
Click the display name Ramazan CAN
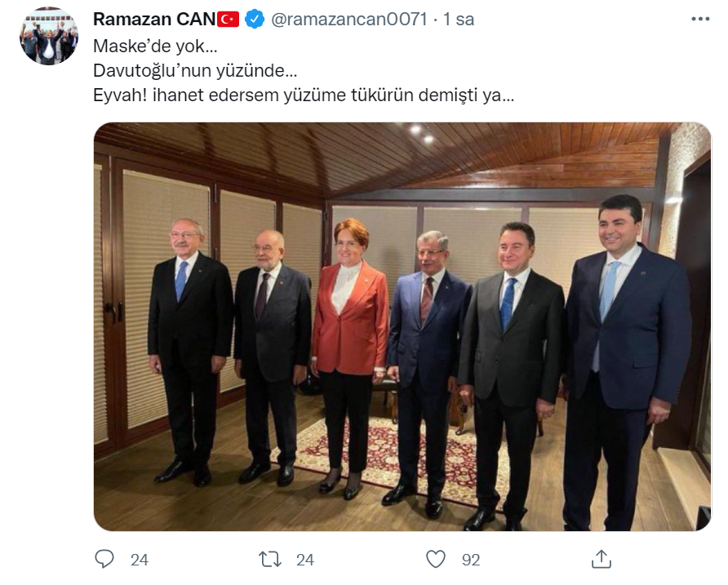pyautogui.click(x=154, y=19)
